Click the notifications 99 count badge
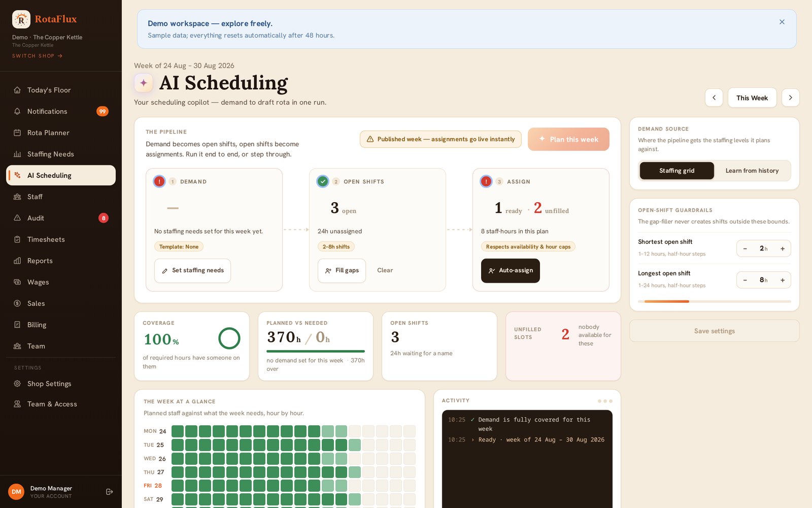Image resolution: width=812 pixels, height=508 pixels. tap(103, 111)
